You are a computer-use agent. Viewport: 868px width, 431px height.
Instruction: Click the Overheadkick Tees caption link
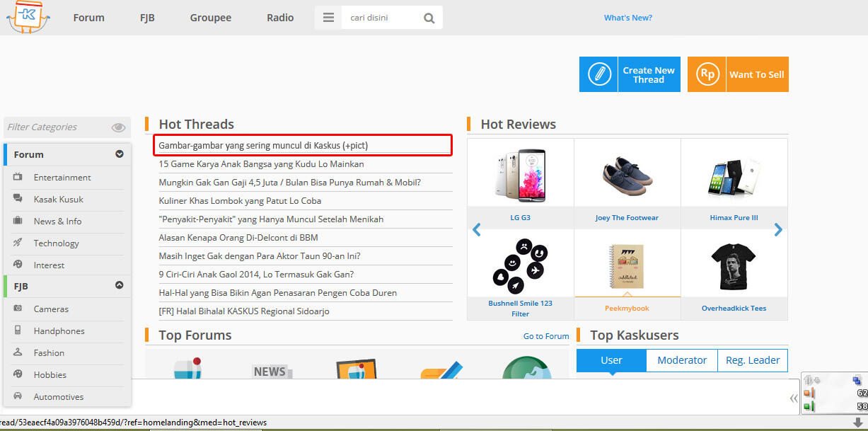734,309
